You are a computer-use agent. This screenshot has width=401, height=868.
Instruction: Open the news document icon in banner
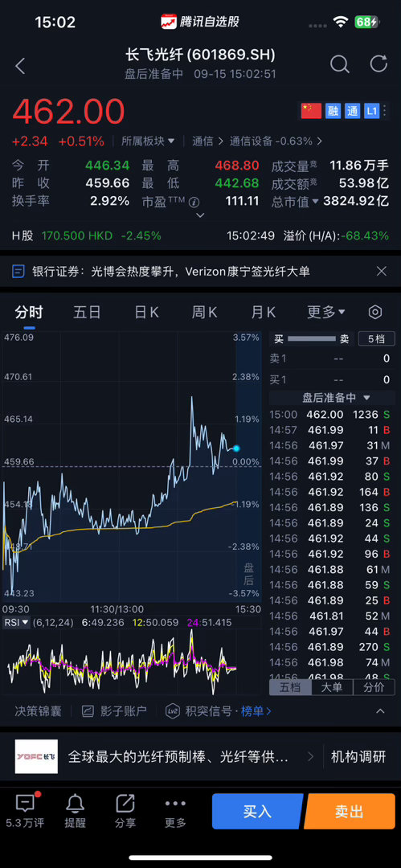[x=18, y=272]
